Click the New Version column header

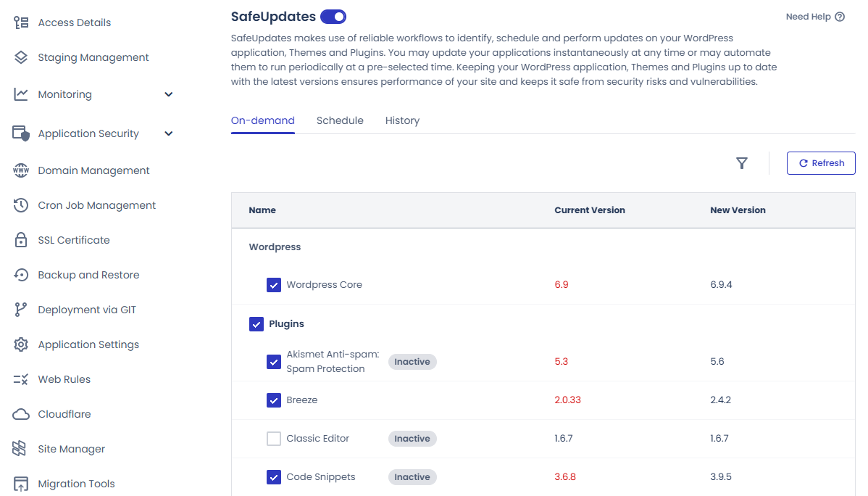coord(738,210)
